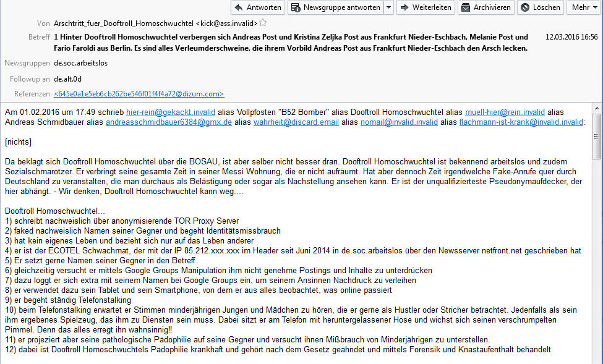
Task: Click the line mentioning Newsserver netfront.net
Action: pyautogui.click(x=293, y=251)
